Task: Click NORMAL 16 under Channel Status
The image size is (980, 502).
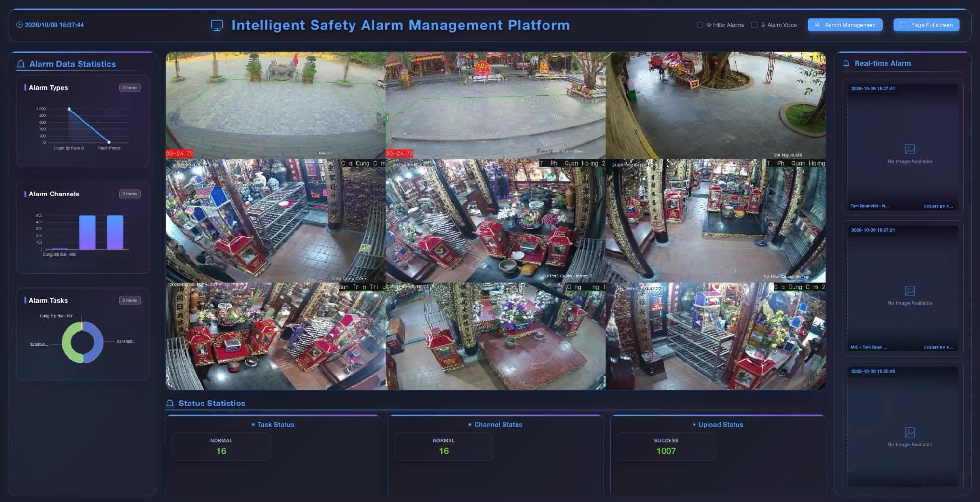Action: (x=444, y=446)
